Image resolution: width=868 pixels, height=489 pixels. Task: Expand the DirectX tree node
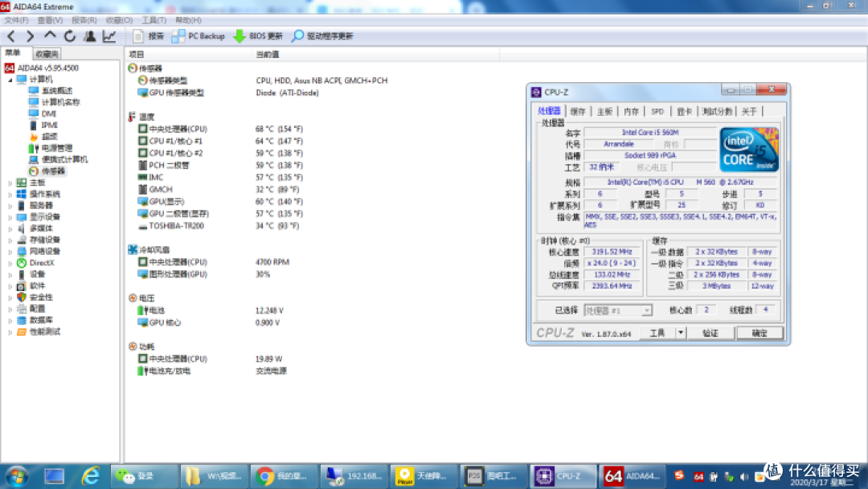(10, 263)
